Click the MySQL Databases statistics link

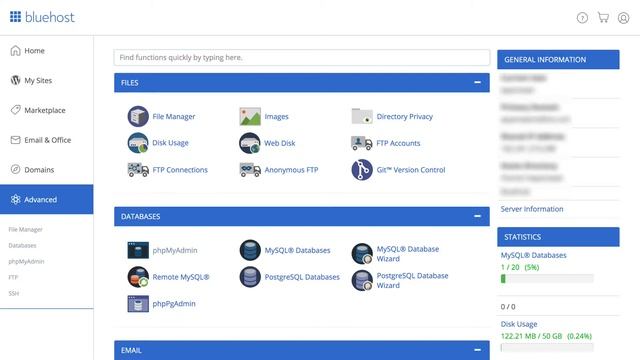pos(533,255)
